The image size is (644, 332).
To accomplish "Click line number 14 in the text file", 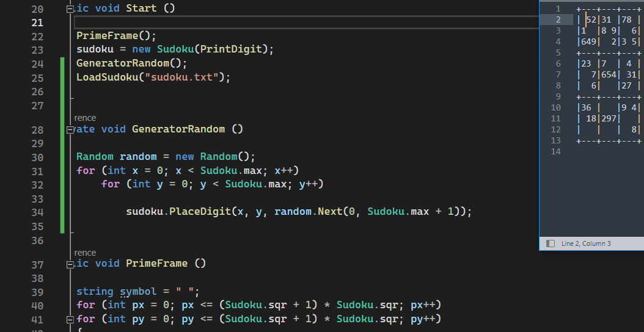I will 555,151.
